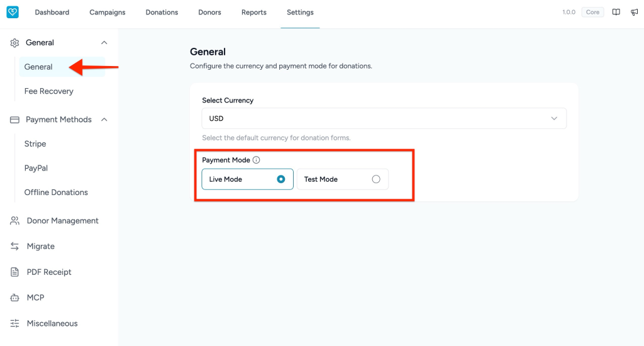Click the default currency hint text
644x346 pixels.
pos(277,138)
